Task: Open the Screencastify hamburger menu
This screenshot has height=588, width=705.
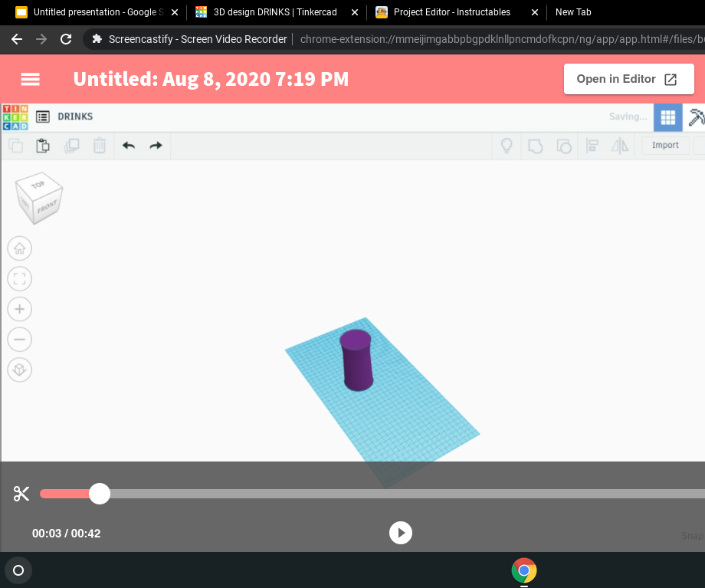Action: [x=30, y=79]
